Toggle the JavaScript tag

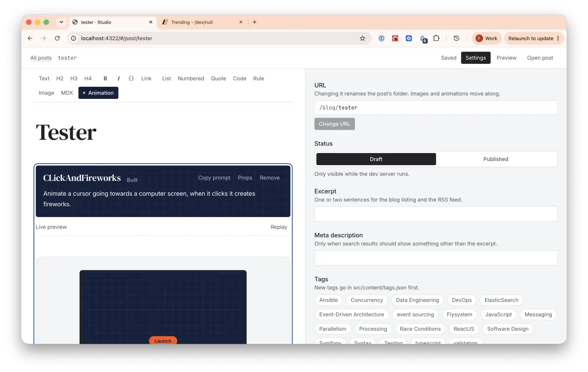[498, 315]
